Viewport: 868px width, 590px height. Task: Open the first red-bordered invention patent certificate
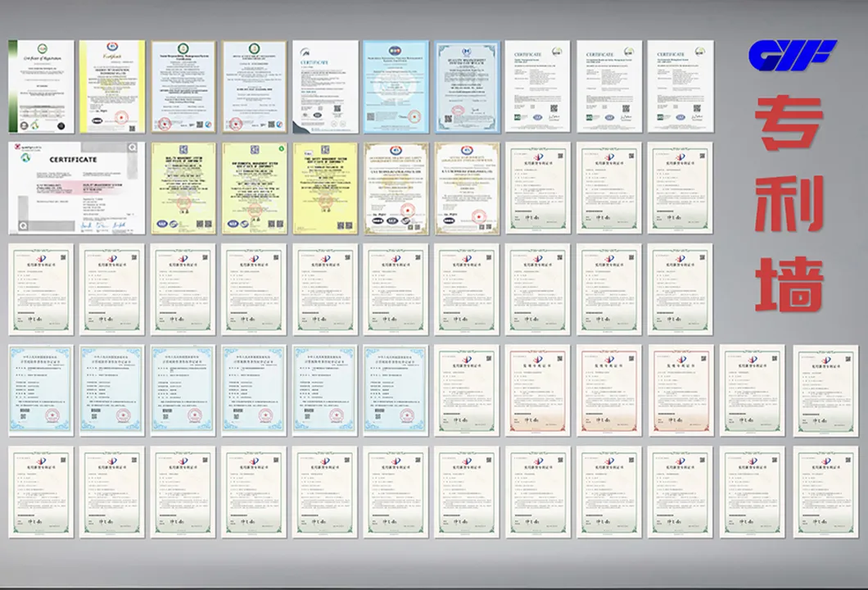coord(537,390)
